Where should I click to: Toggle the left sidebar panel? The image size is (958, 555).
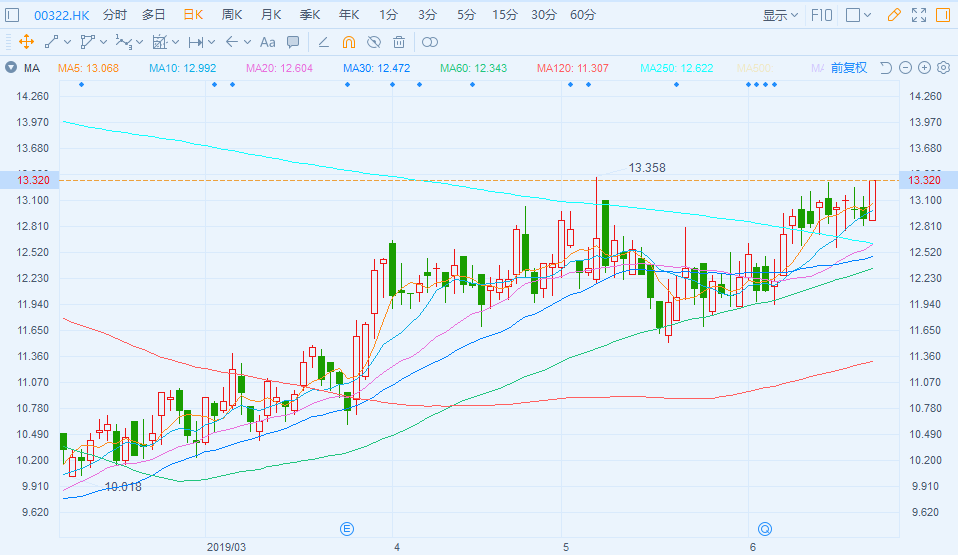tap(12, 15)
